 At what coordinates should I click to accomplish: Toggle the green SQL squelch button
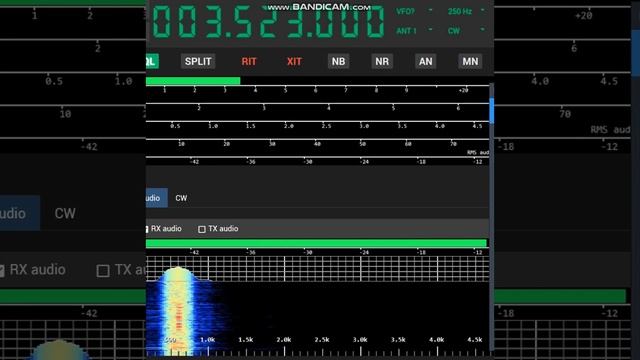pyautogui.click(x=152, y=62)
